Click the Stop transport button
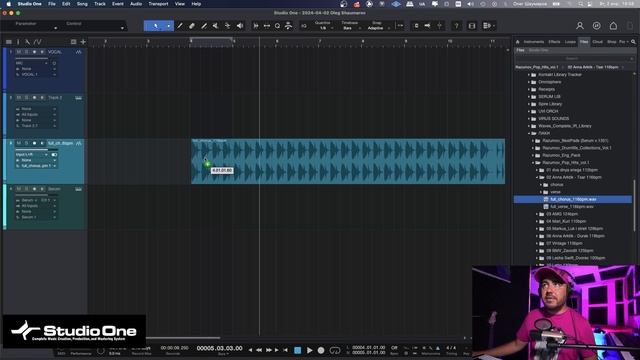The image size is (640, 360). [298, 350]
